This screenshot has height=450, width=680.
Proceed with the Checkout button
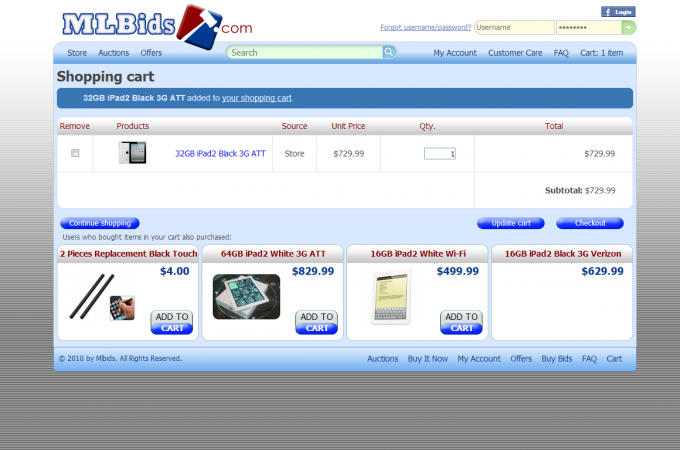(590, 223)
